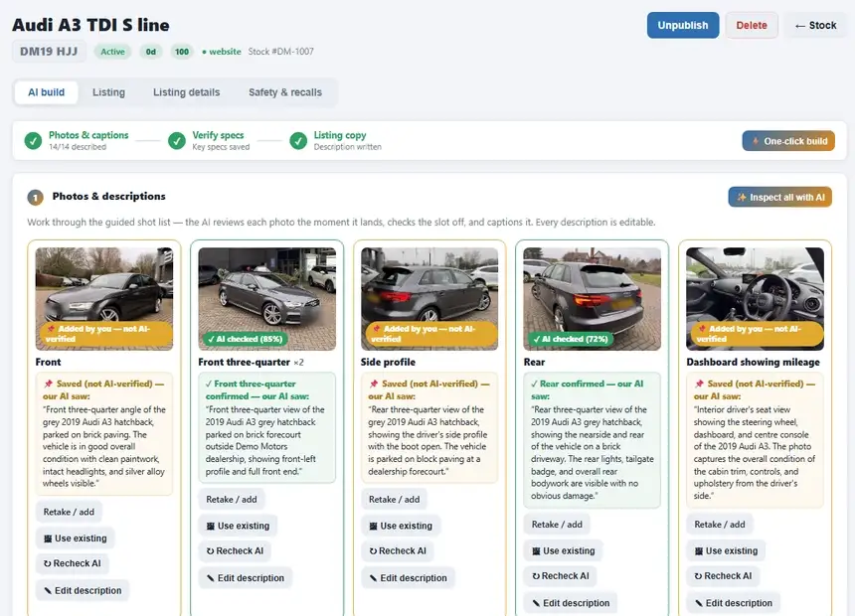Select the Listing copy step label
The width and height of the screenshot is (855, 616).
point(340,135)
